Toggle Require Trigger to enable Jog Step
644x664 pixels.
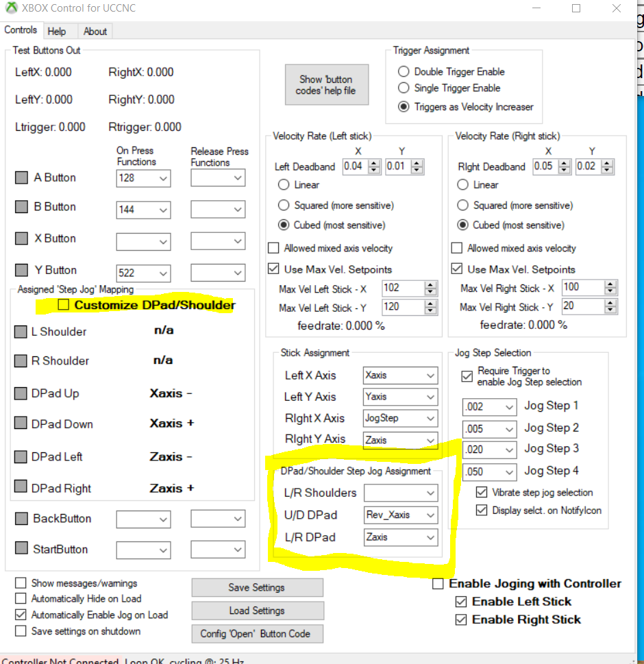pyautogui.click(x=467, y=376)
